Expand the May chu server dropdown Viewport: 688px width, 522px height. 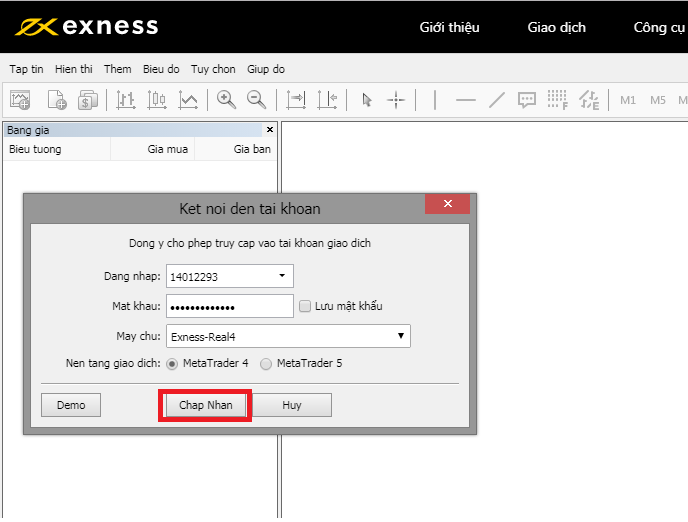(x=400, y=336)
